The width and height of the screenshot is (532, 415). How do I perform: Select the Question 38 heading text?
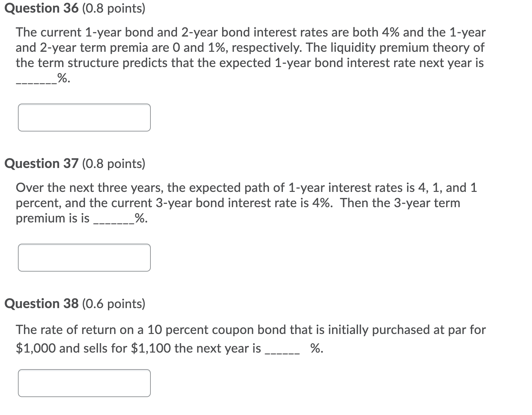tap(41, 303)
